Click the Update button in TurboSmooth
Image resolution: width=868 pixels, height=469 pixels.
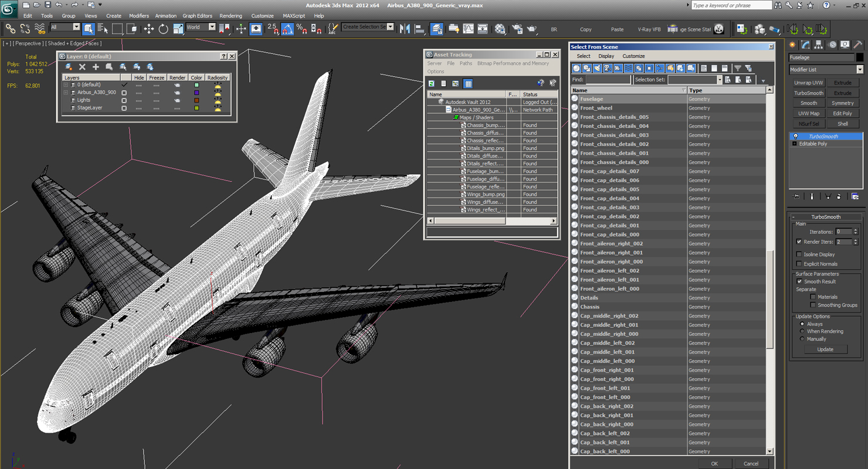825,349
